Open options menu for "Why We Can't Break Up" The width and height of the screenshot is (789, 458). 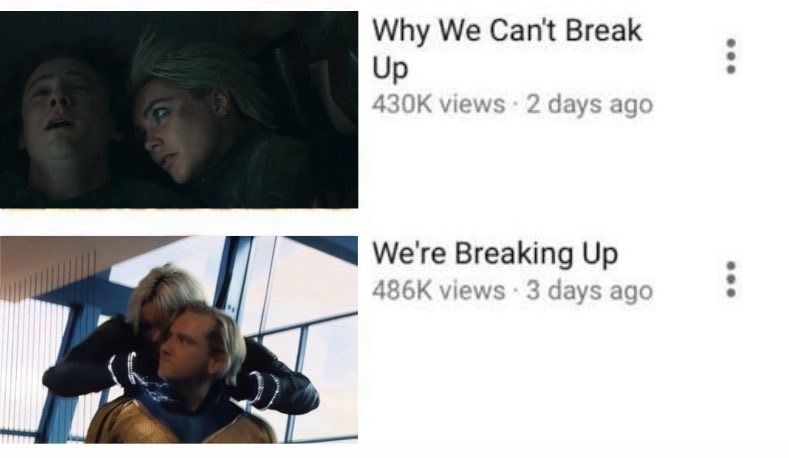point(732,56)
